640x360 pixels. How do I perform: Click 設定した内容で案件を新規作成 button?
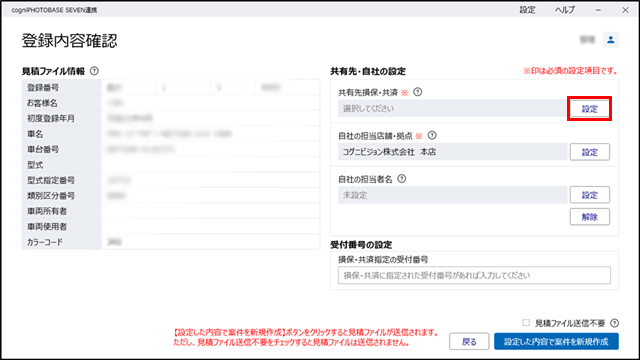point(556,342)
